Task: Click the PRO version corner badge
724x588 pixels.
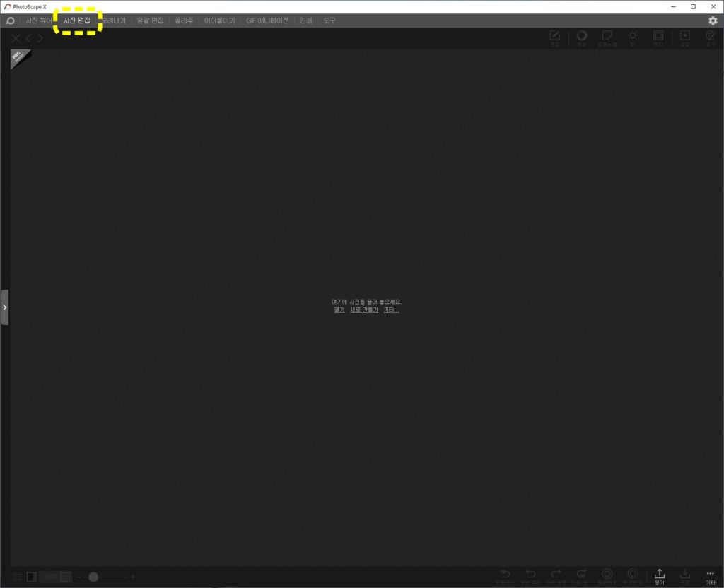Action: (18, 57)
